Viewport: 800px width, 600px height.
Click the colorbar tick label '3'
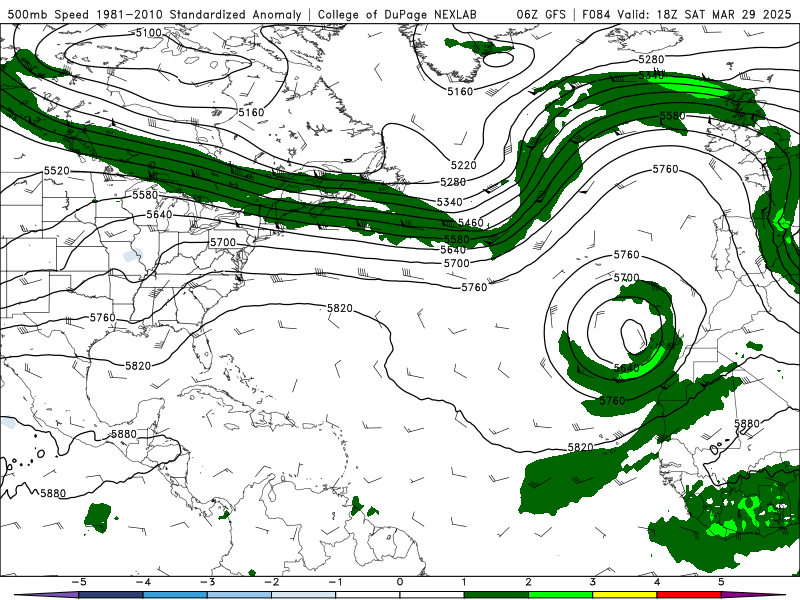coord(593,582)
